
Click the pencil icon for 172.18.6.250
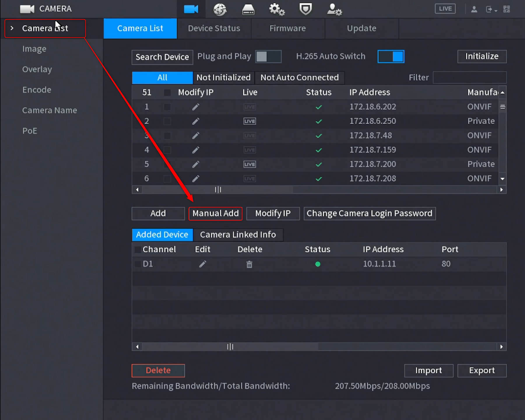point(196,121)
